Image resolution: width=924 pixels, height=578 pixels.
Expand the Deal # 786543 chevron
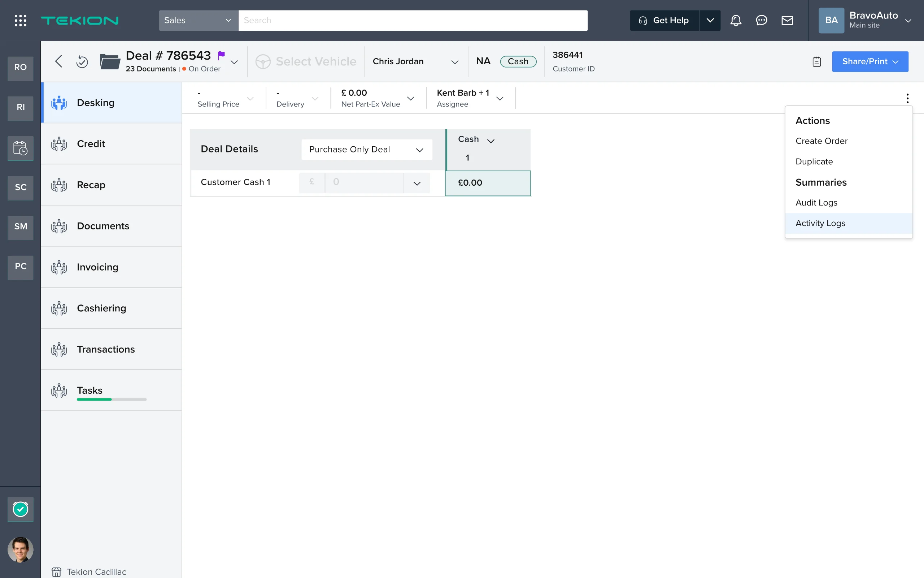click(x=234, y=62)
